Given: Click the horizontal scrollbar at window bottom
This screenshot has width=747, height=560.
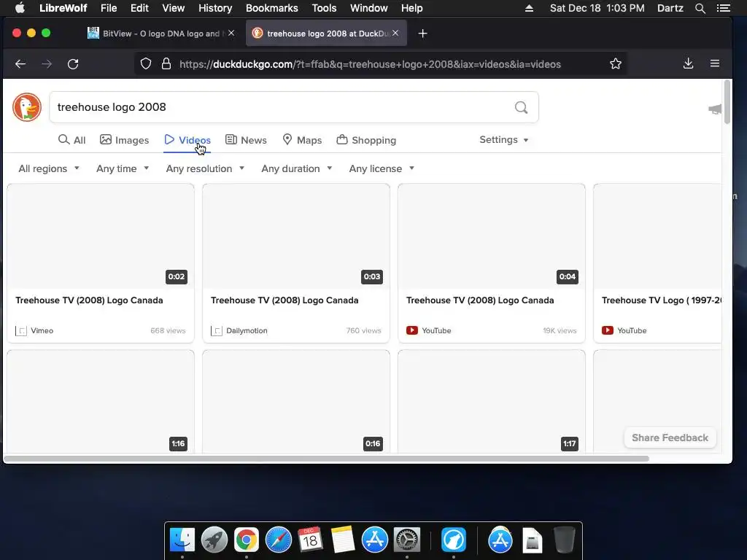Looking at the screenshot, I should click(x=326, y=459).
